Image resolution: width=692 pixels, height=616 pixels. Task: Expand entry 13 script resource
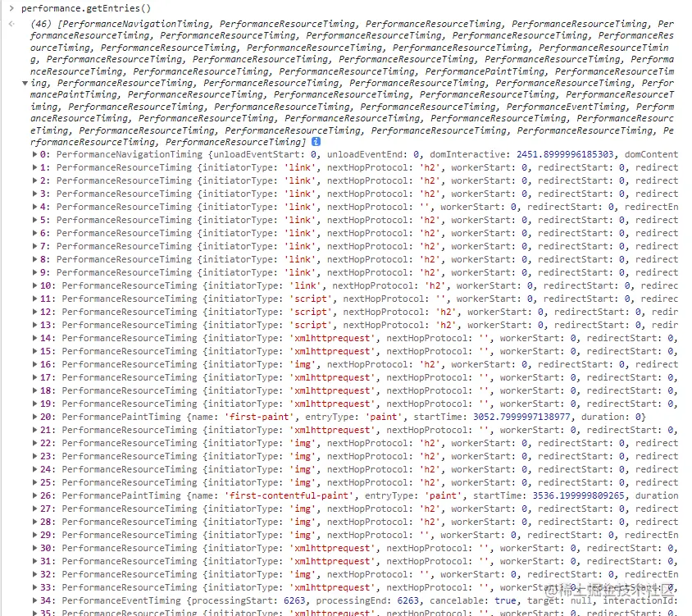[x=34, y=325]
